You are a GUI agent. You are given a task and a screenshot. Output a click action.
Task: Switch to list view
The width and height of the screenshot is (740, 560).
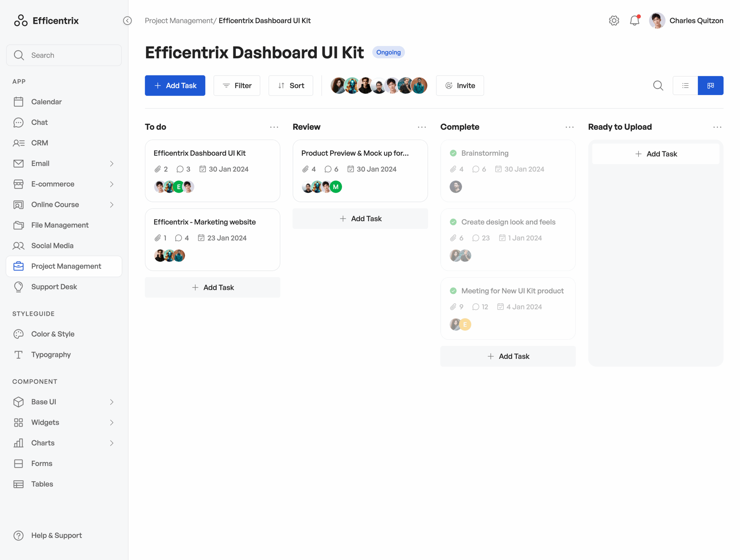(685, 86)
